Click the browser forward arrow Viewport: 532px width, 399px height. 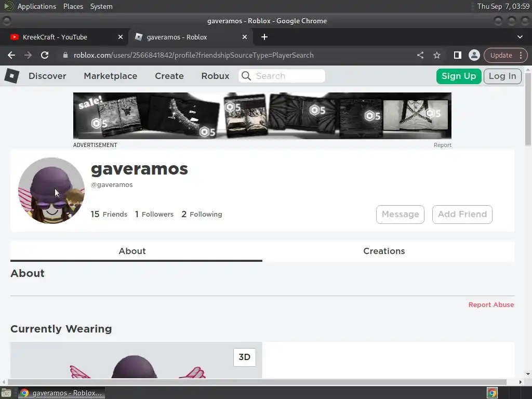[x=28, y=55]
